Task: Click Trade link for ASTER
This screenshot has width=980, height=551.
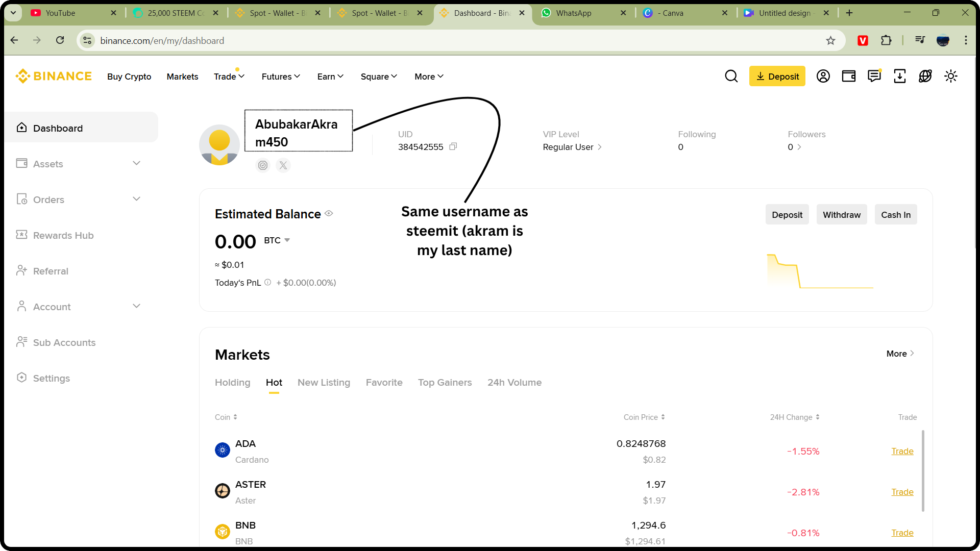Action: tap(902, 492)
